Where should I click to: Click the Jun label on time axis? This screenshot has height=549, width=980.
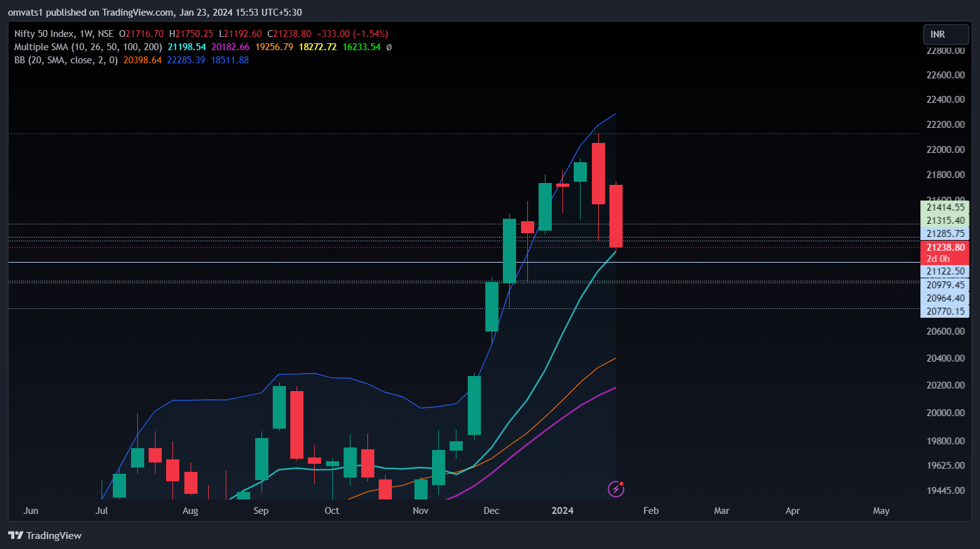click(x=31, y=511)
